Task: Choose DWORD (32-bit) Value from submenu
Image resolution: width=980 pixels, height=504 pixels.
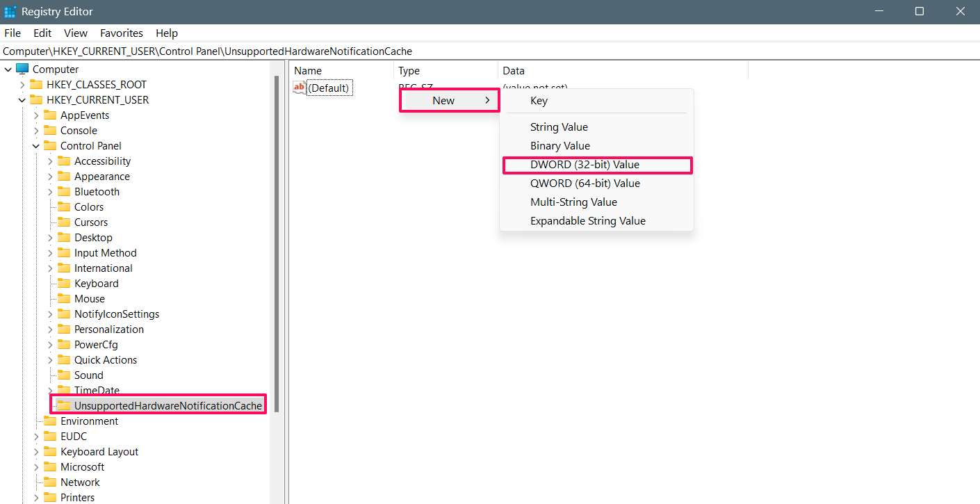Action: point(596,165)
